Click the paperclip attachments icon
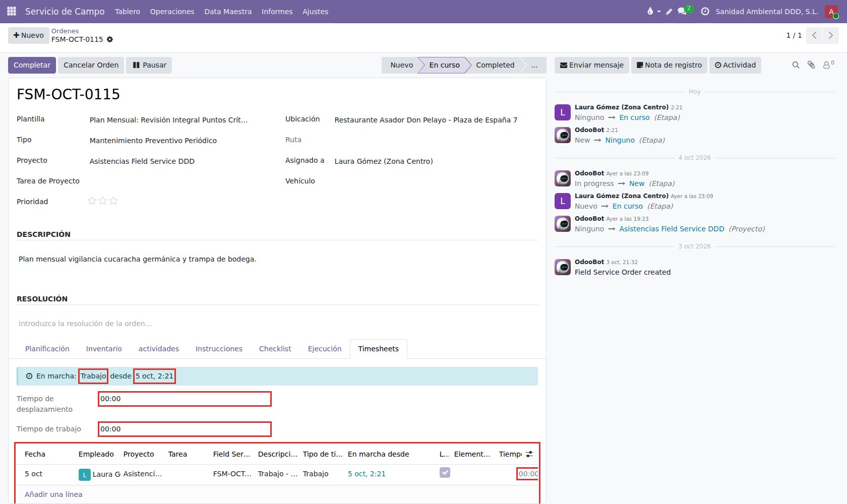The image size is (847, 504). (x=811, y=65)
